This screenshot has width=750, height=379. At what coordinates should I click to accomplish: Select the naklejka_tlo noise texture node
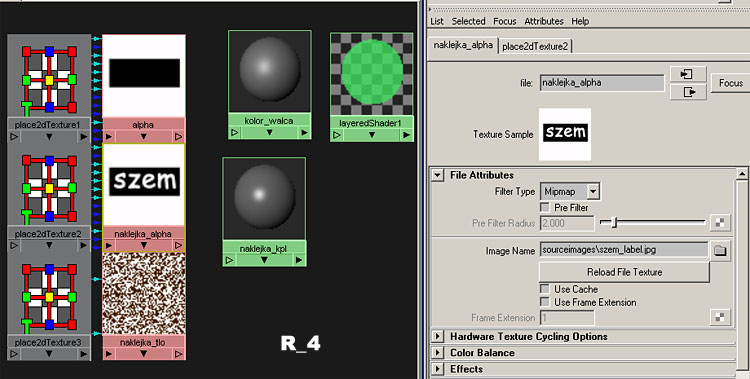[144, 294]
